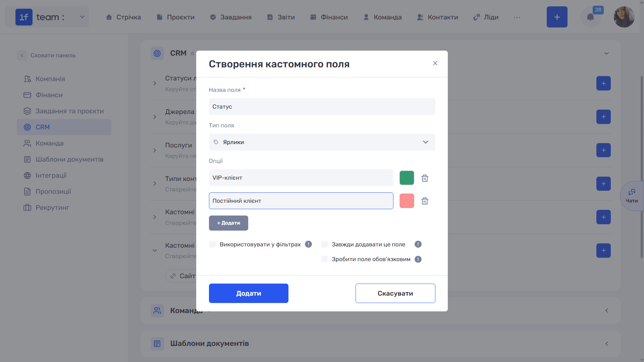This screenshot has height=362, width=644.
Task: Click the CRM section target icon
Action: coord(157,53)
